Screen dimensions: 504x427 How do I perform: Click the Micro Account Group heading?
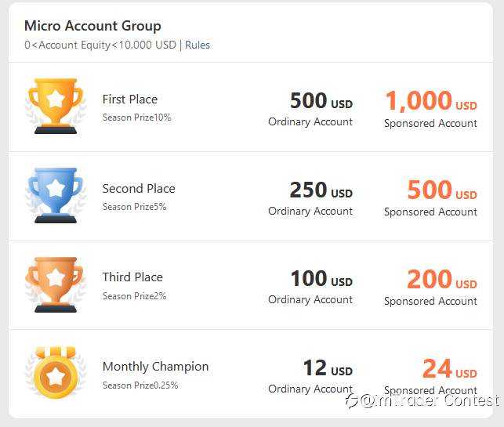(x=92, y=26)
